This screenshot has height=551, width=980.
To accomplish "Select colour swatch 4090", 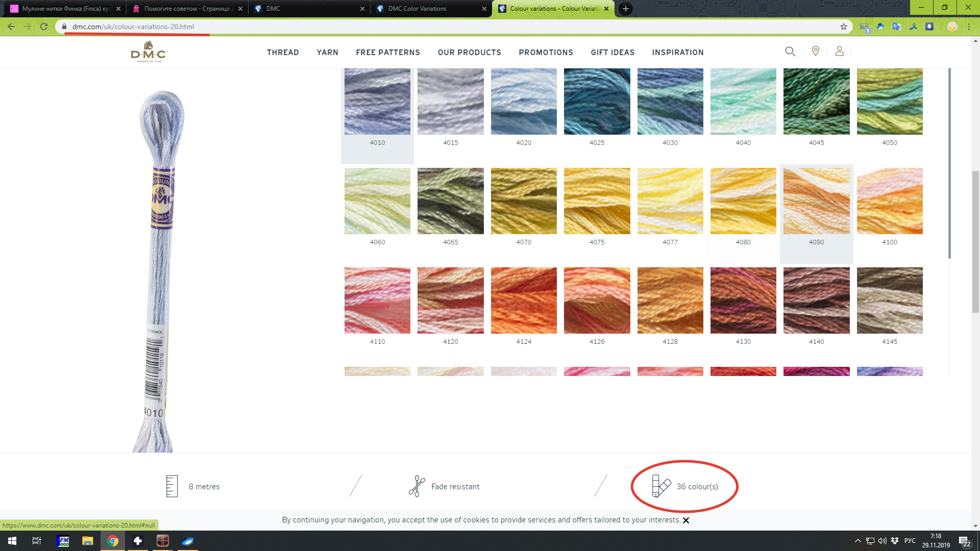I will click(816, 202).
